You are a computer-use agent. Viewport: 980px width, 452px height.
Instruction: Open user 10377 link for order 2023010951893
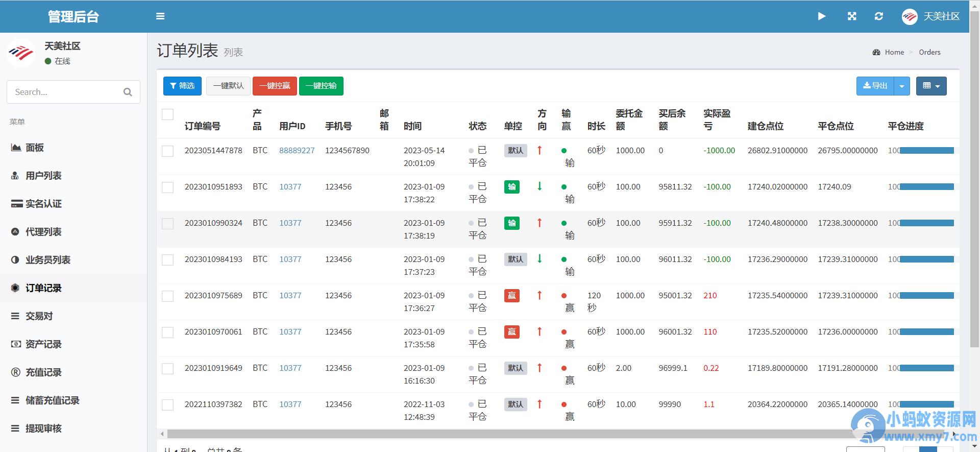(x=290, y=187)
